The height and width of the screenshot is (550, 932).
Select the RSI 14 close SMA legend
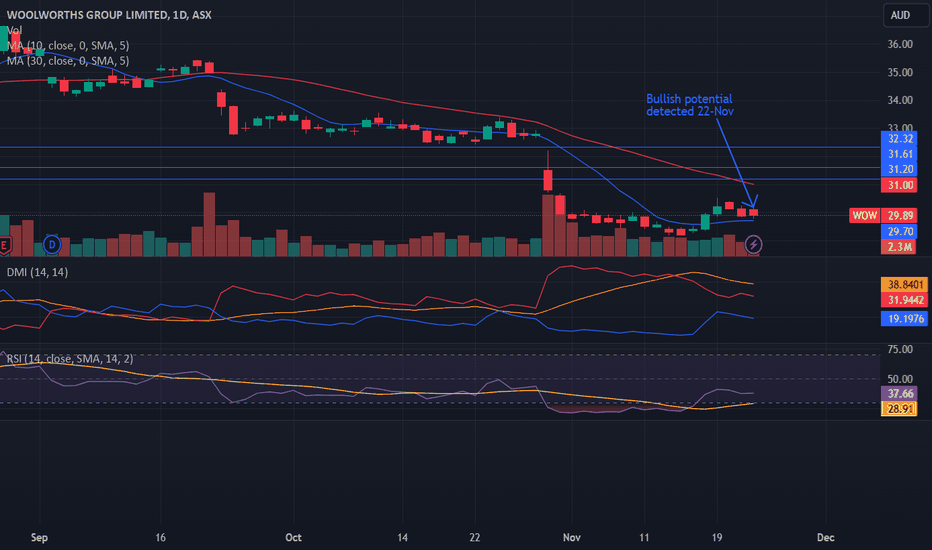(70, 359)
